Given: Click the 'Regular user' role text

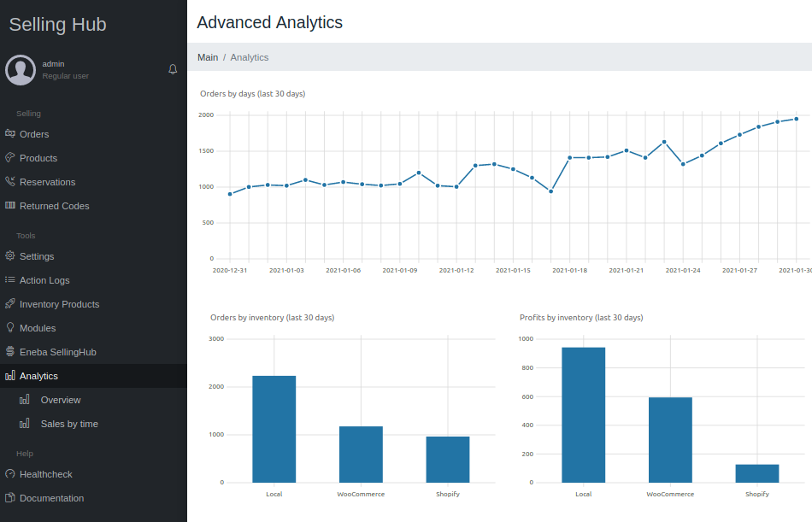Looking at the screenshot, I should pyautogui.click(x=65, y=75).
